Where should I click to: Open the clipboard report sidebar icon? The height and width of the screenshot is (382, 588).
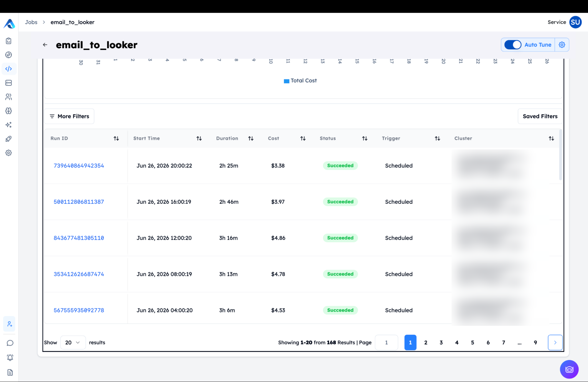(9, 41)
